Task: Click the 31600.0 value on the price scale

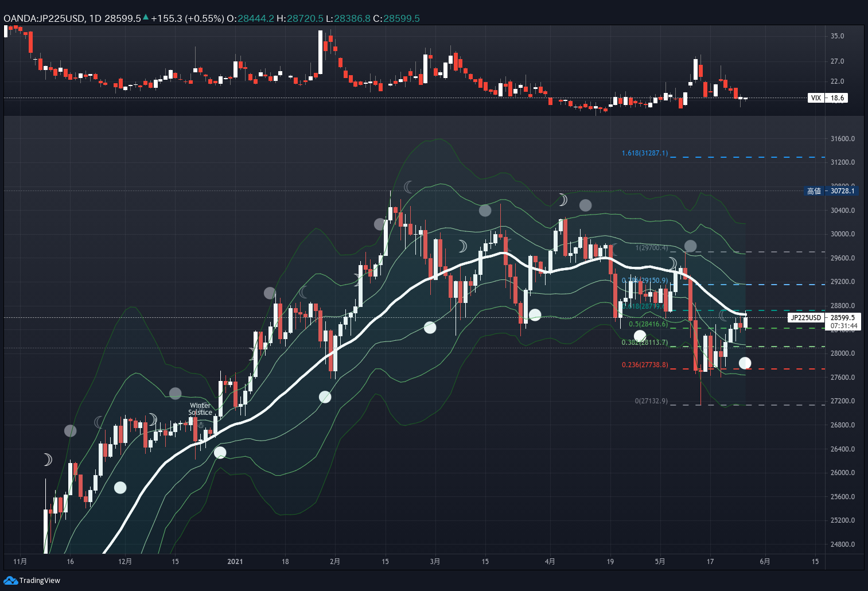Action: point(842,139)
